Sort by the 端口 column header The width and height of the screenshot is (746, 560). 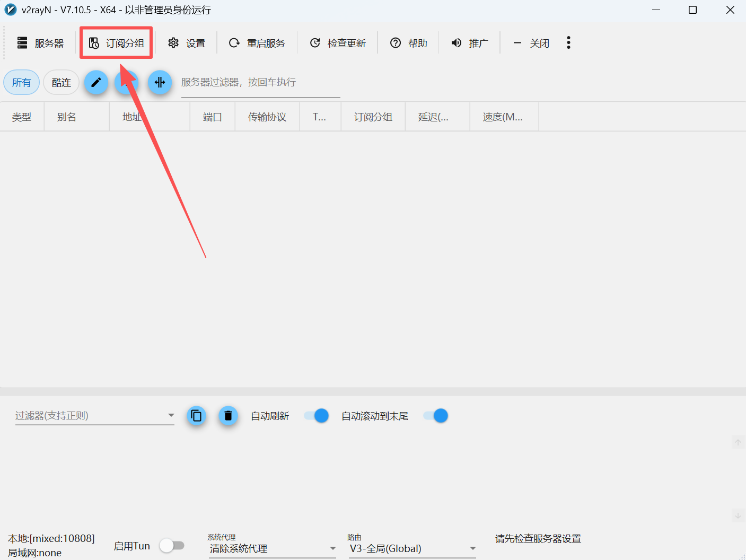pyautogui.click(x=213, y=117)
